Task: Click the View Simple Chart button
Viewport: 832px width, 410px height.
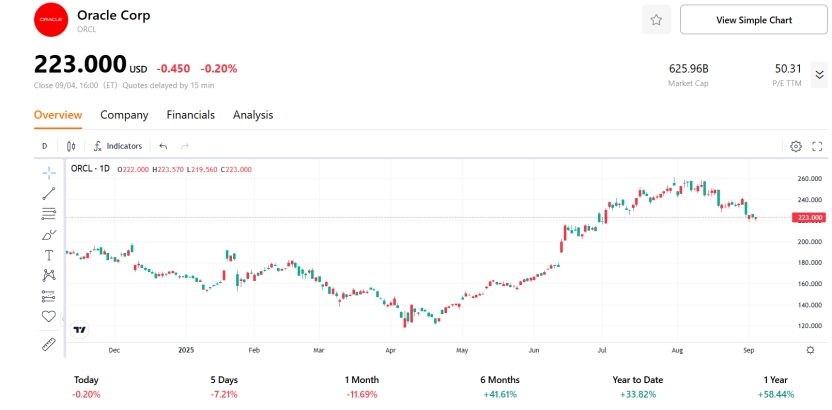Action: 753,19
